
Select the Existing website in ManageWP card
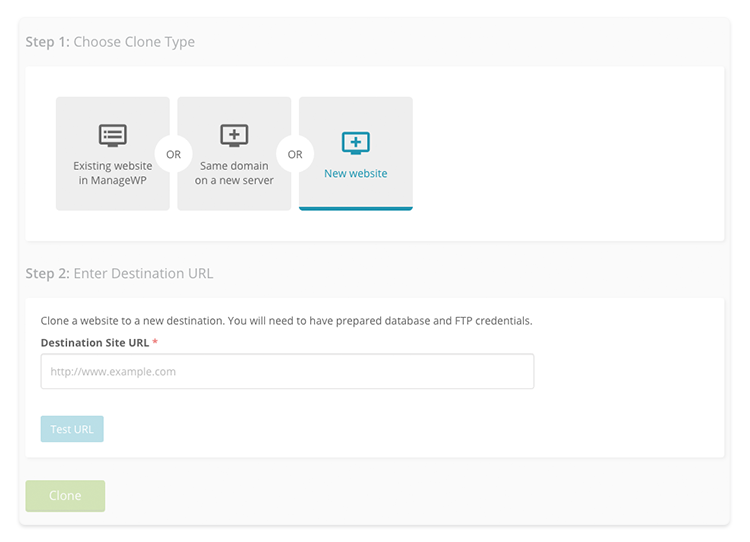(112, 154)
